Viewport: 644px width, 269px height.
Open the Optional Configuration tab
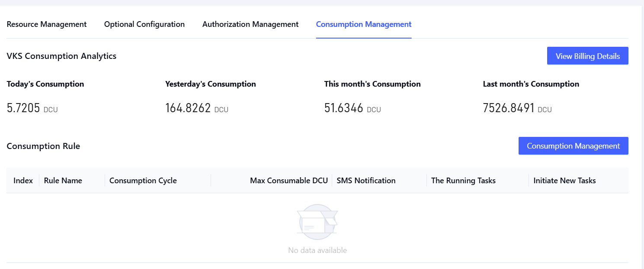coord(144,24)
